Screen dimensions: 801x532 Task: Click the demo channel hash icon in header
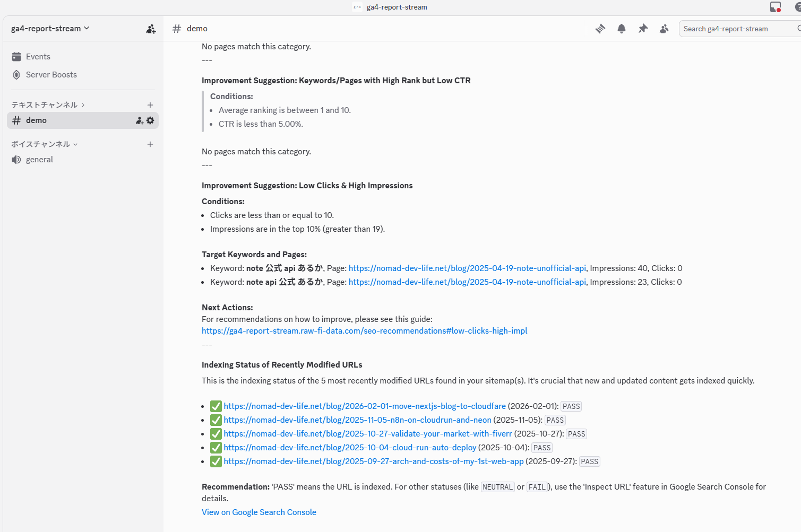pos(177,29)
